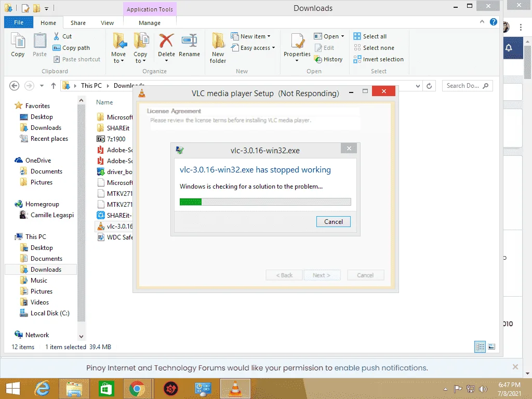This screenshot has width=532, height=399.
Task: Collapse the ribbon with the chevron
Action: [x=482, y=22]
